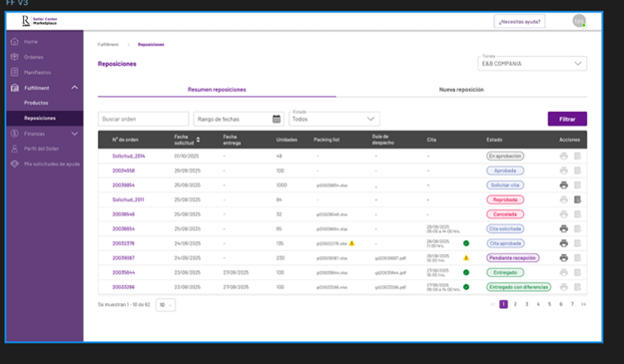Collapse the Fulfillment sidebar section chevron
624x364 pixels.
75,88
